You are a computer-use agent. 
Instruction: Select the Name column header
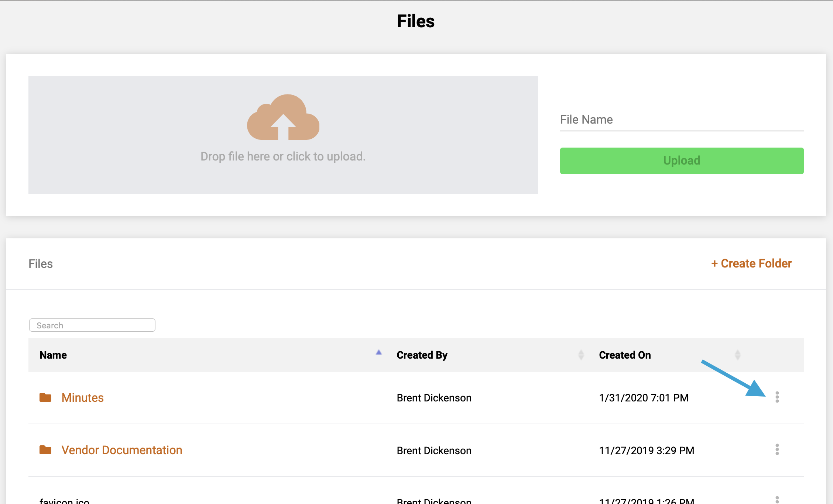point(53,355)
